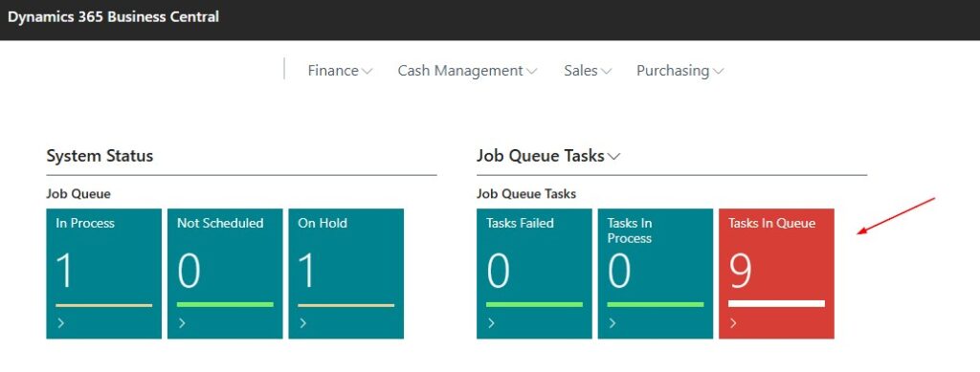Click the arrow icon in Tasks In Process tile
This screenshot has height=372, width=980.
pyautogui.click(x=612, y=323)
